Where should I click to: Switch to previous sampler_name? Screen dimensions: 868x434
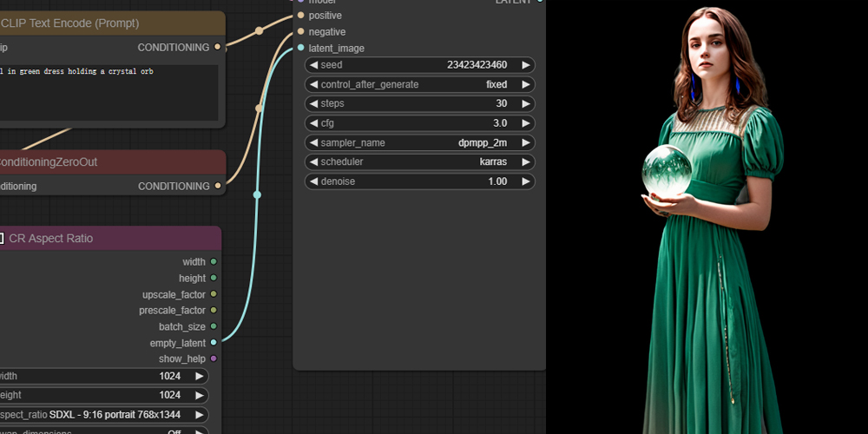tap(313, 143)
